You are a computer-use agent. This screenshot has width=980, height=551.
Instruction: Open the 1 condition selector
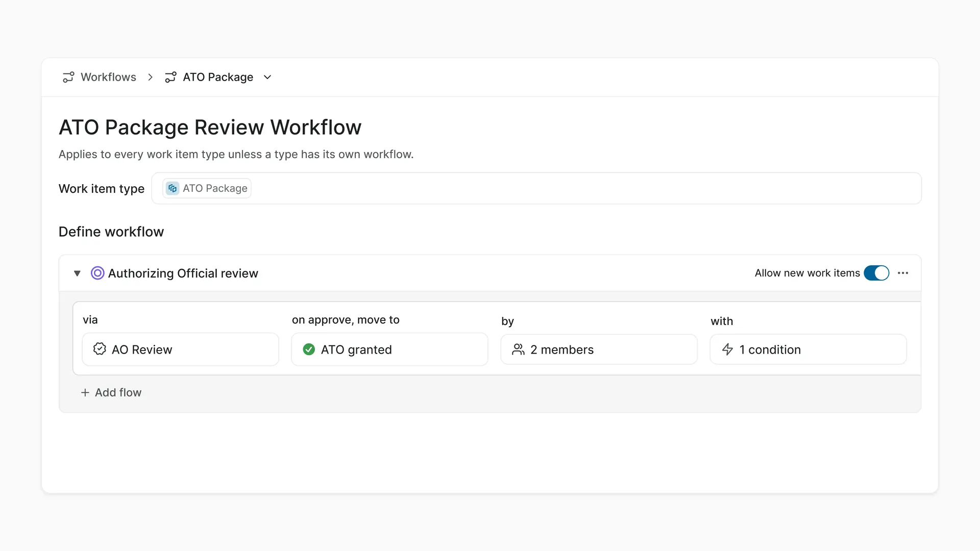(x=808, y=349)
